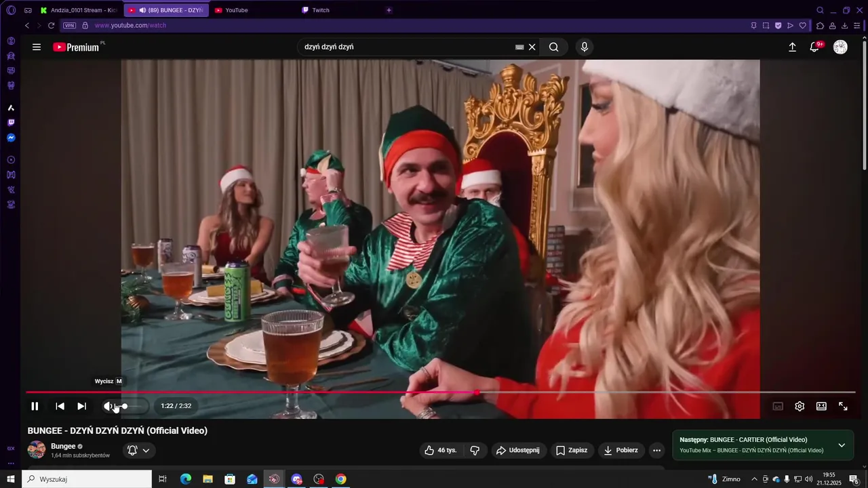Switch to the Twitch tab
Viewport: 868px width, 488px height.
click(x=339, y=10)
